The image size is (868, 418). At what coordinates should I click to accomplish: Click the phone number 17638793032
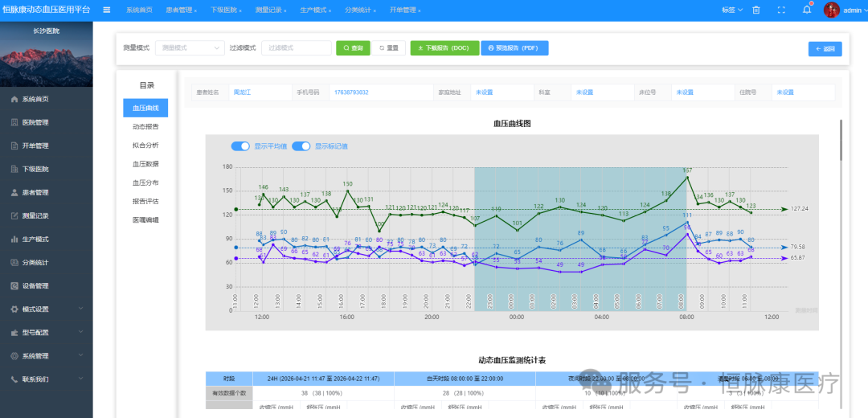[x=351, y=92]
